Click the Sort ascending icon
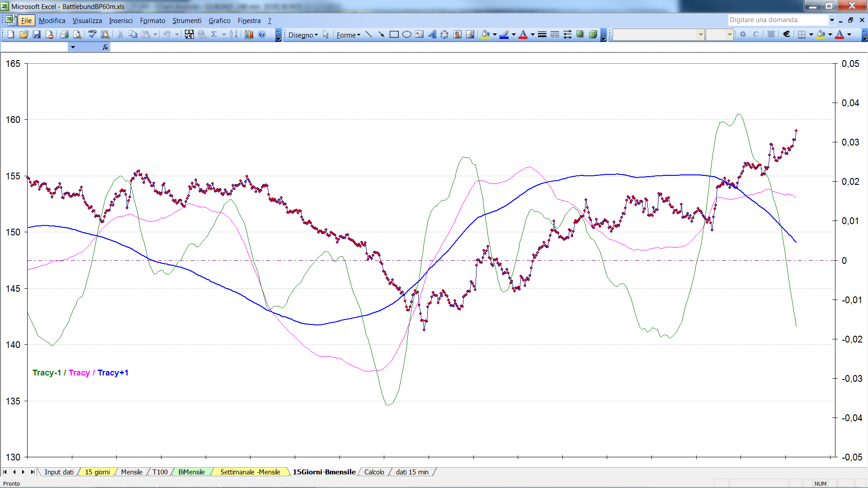 point(233,34)
